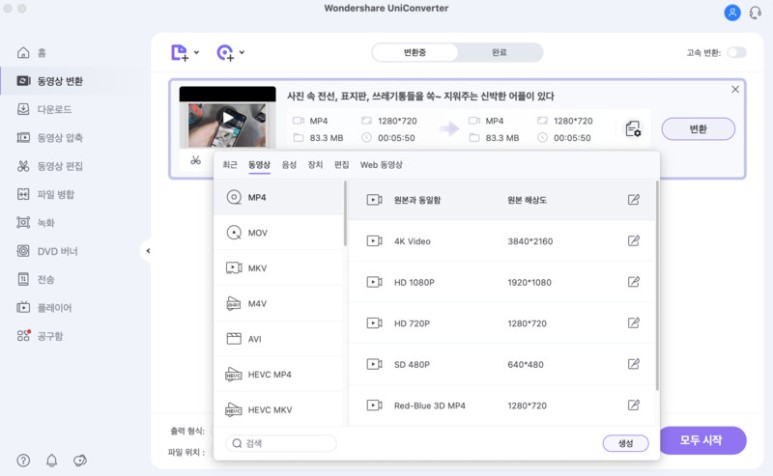Click the help question mark icon
The width and height of the screenshot is (773, 476).
[23, 460]
